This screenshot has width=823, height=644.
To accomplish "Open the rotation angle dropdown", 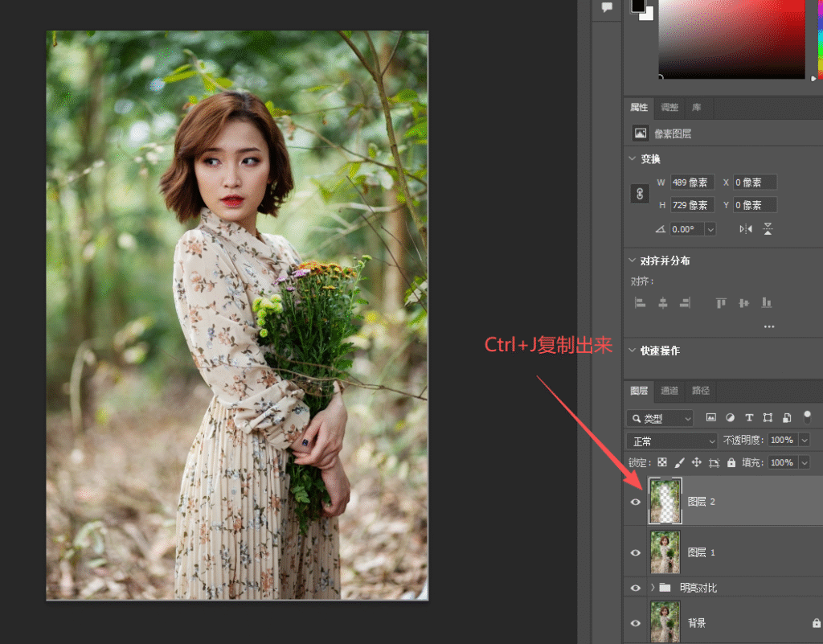I will pos(710,229).
